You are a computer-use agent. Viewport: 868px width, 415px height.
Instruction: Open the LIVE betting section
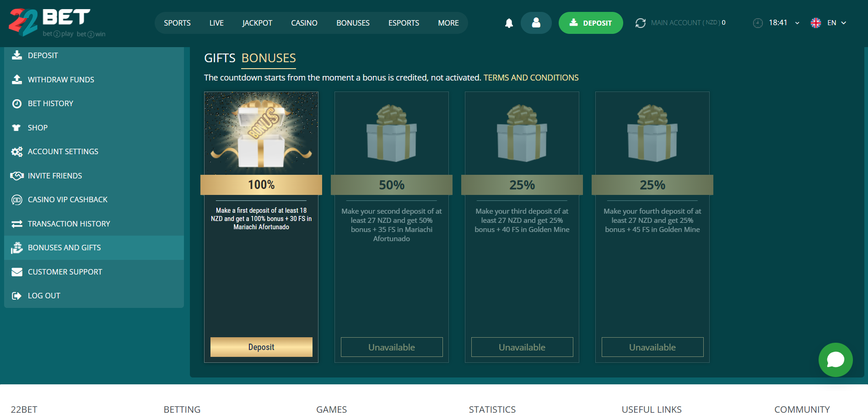216,23
